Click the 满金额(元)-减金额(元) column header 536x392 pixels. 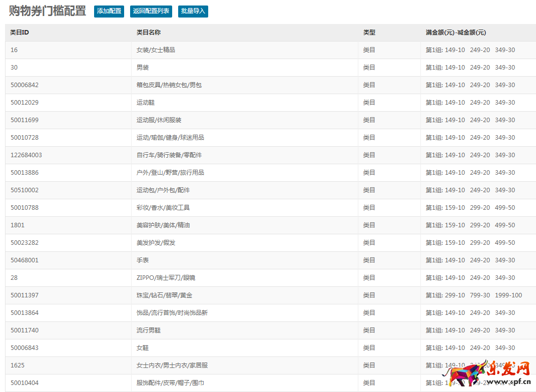coord(455,33)
